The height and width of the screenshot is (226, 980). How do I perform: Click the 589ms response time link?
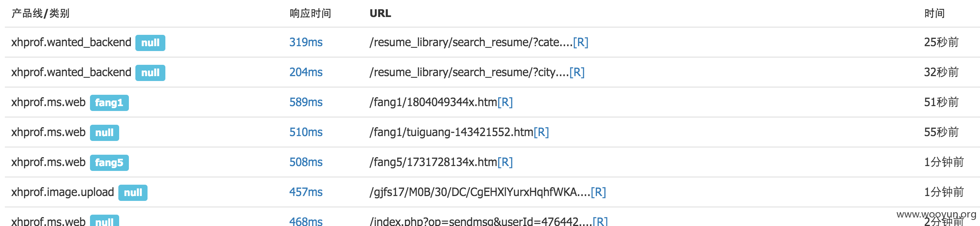click(x=306, y=102)
